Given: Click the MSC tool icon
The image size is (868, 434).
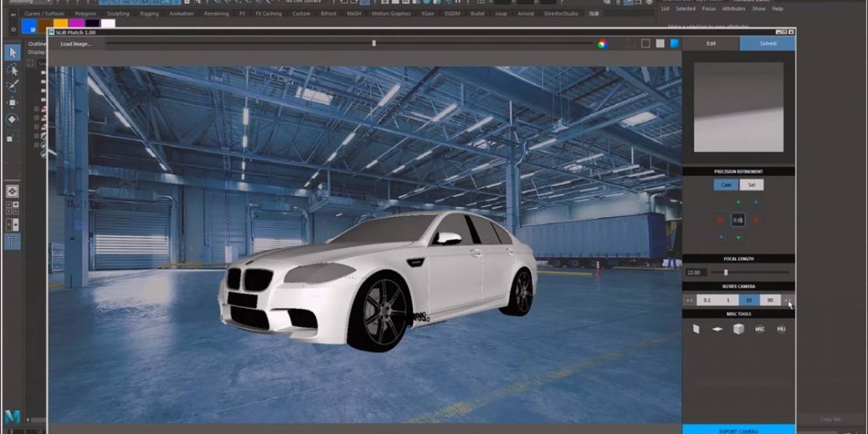Looking at the screenshot, I should 759,329.
